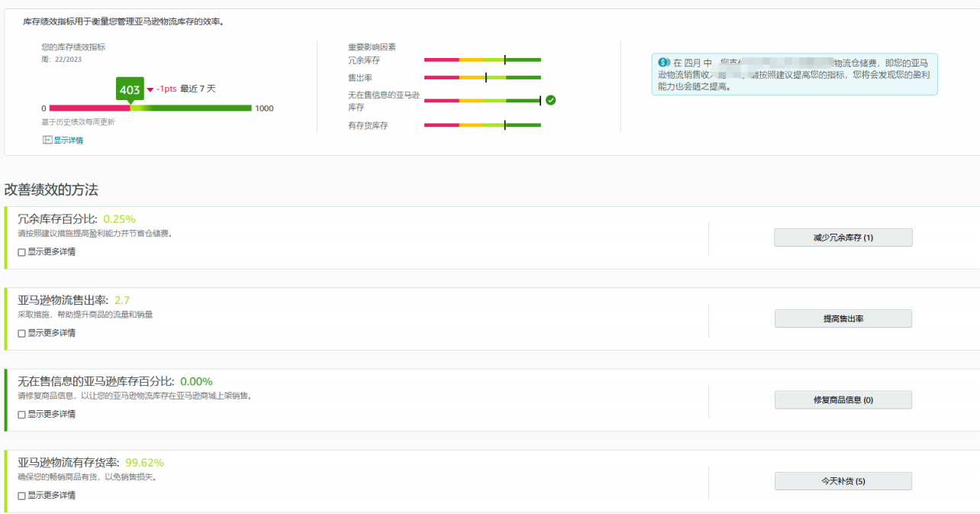Click the 无在售信息的亚马逊库存百分比 title

96,381
